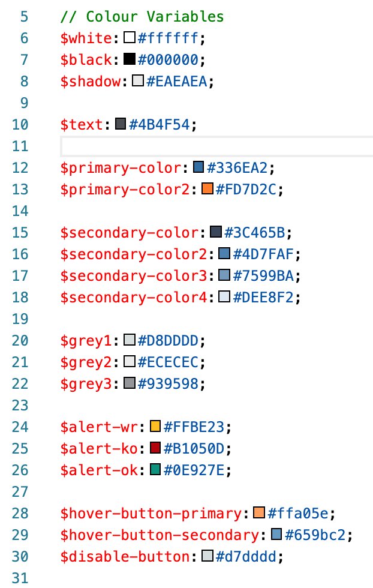Click the $secondary-color4 variable name
Image resolution: width=373 pixels, height=588 pixels.
pyautogui.click(x=134, y=298)
